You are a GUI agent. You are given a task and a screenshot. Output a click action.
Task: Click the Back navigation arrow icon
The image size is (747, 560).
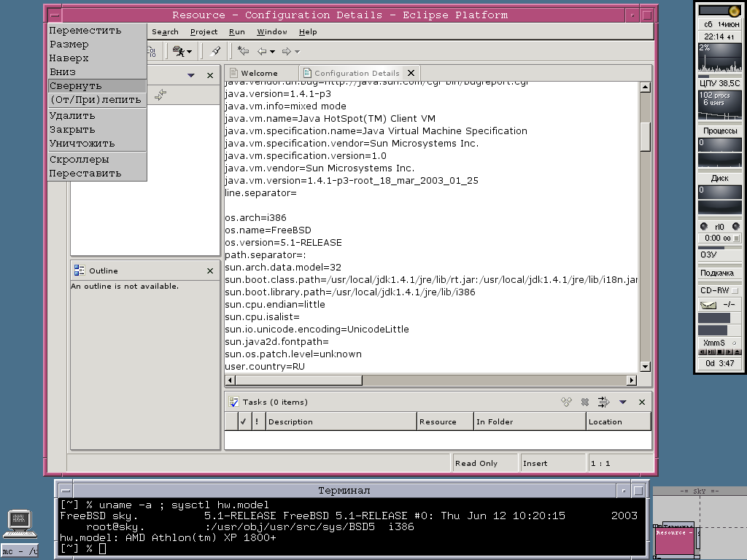pyautogui.click(x=262, y=51)
